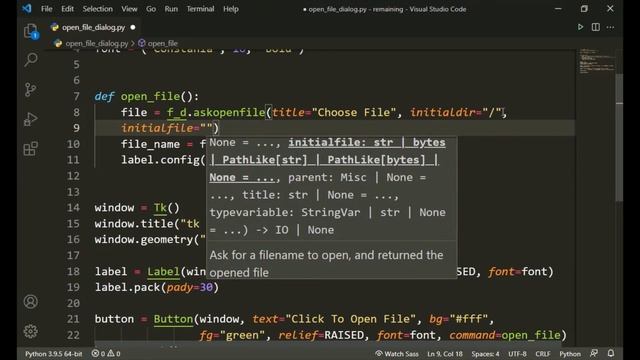Place cursor on 'initialfile=""' line 9

[167, 128]
